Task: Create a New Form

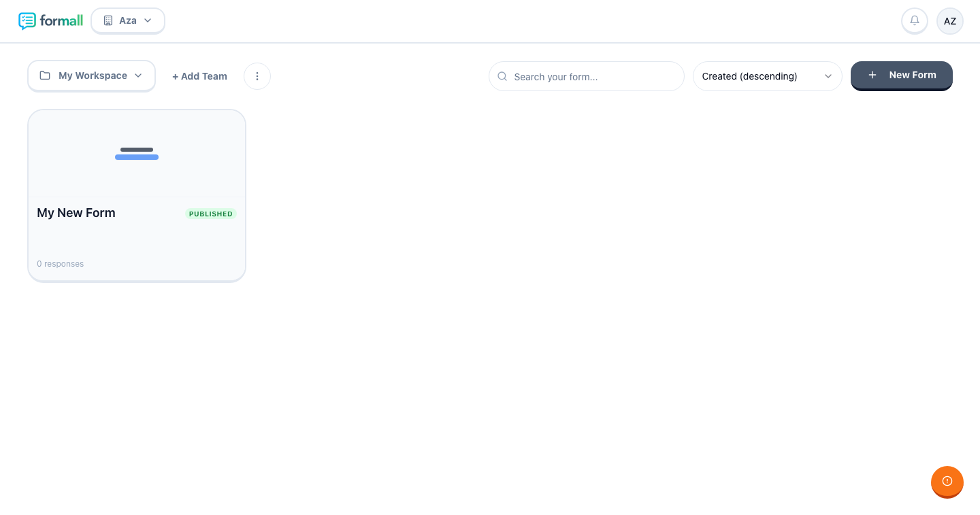Action: pos(902,76)
